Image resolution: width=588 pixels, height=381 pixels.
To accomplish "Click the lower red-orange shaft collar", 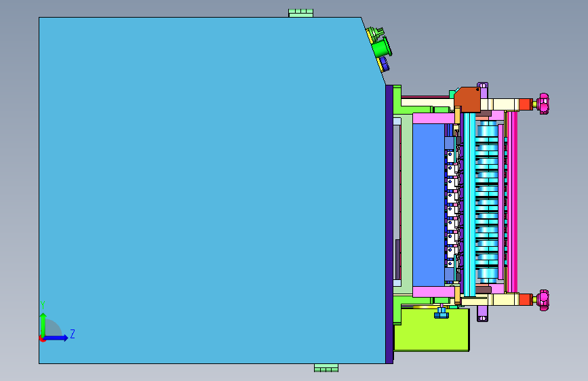I will [526, 300].
